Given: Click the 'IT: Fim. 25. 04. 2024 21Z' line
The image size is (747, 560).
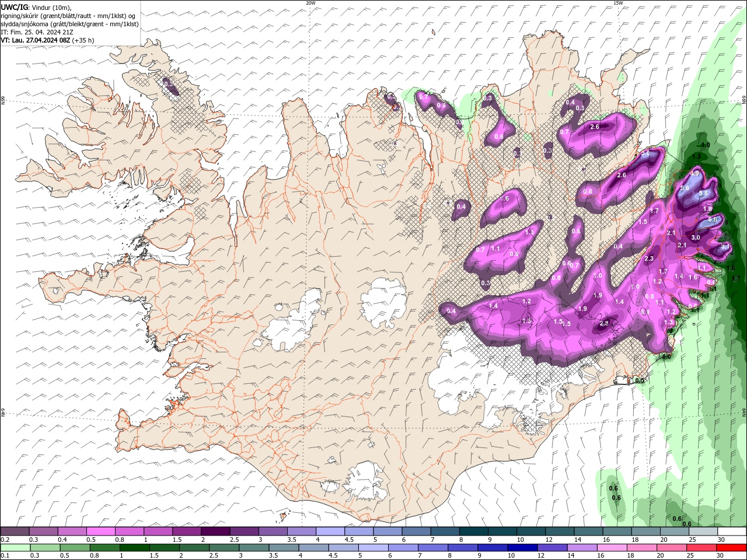Looking at the screenshot, I should tap(36, 32).
